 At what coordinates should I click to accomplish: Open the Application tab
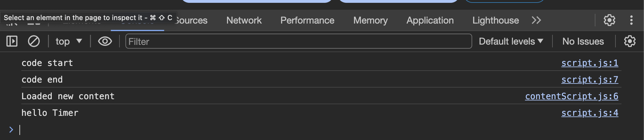[x=430, y=20]
